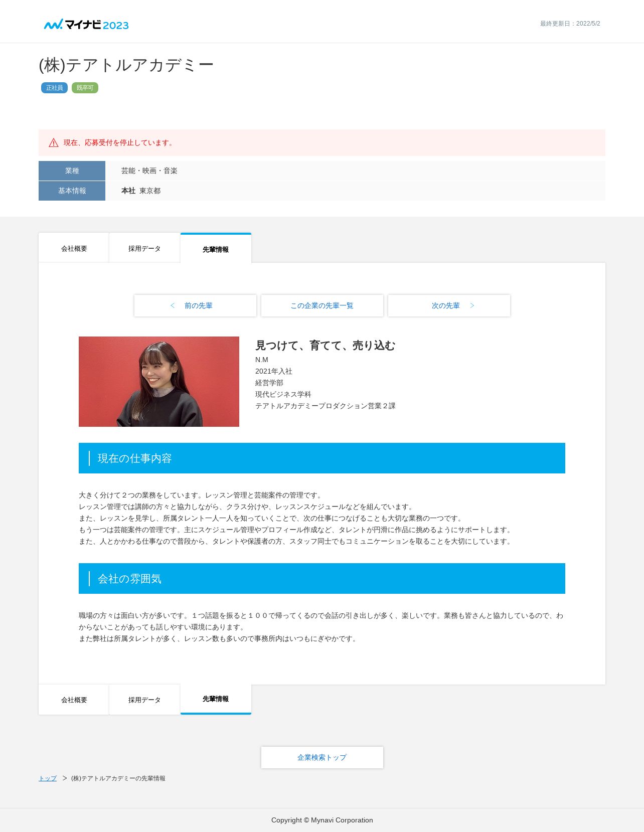Click (株)テアトルアカデミーの先輩情報 breadcrumb text
The height and width of the screenshot is (832, 644).
118,778
